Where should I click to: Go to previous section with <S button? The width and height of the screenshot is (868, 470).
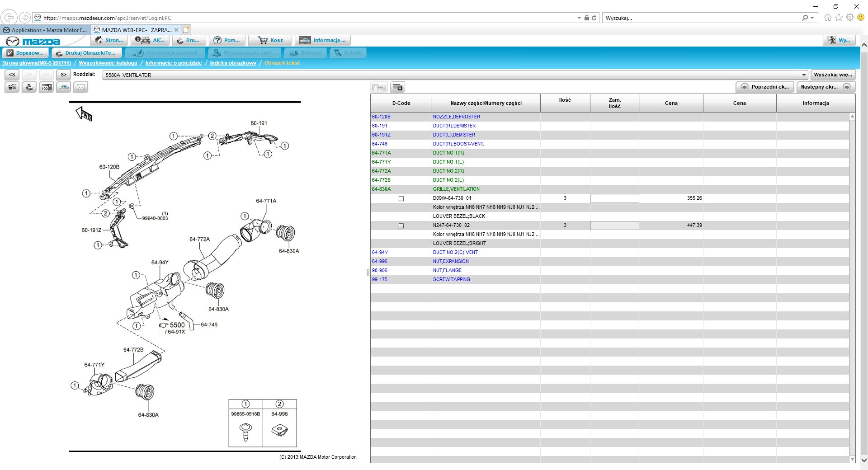click(12, 75)
